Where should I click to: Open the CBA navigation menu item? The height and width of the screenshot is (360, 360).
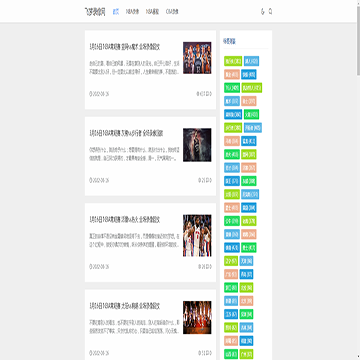click(x=172, y=12)
